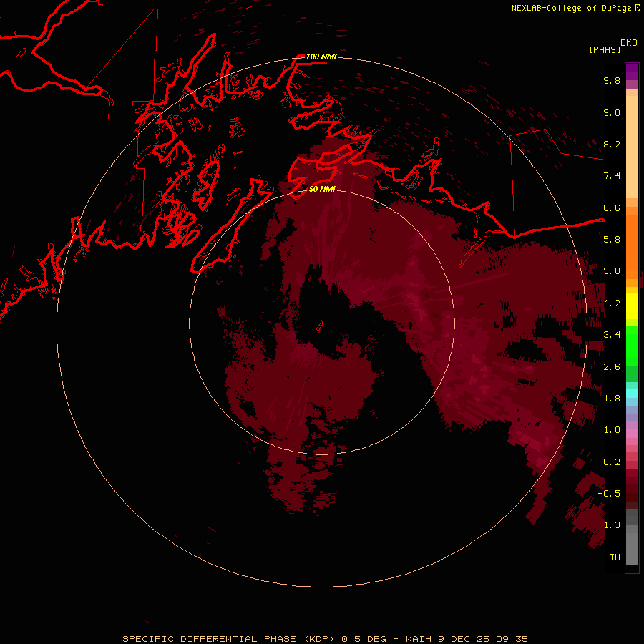The width and height of the screenshot is (644, 644).
Task: Click the 5.0 value on color scale
Action: (x=612, y=271)
